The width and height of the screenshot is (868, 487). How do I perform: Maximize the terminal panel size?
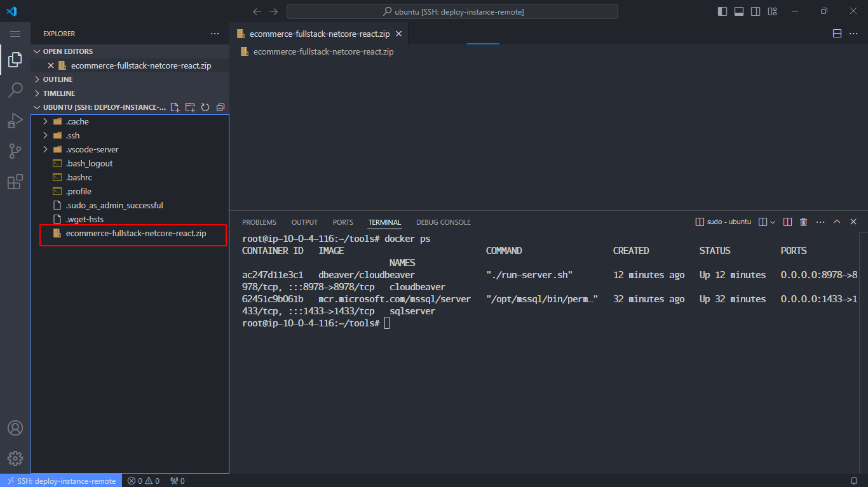[837, 222]
